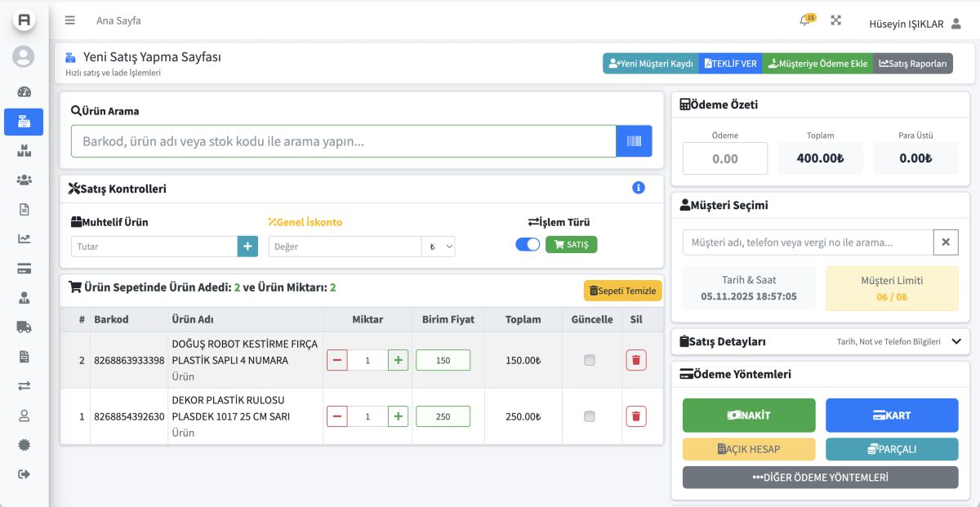Open the discount currency type dropdown

coord(439,247)
